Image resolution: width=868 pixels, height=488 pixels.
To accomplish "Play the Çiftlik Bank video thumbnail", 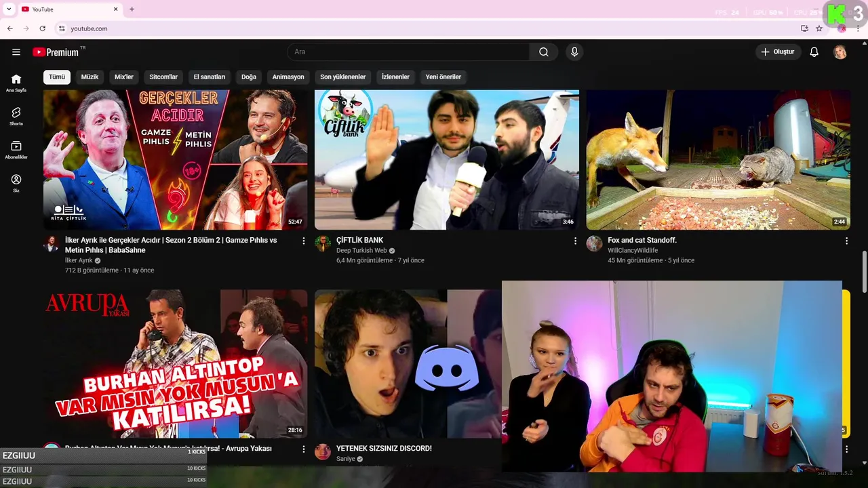I will click(x=447, y=160).
